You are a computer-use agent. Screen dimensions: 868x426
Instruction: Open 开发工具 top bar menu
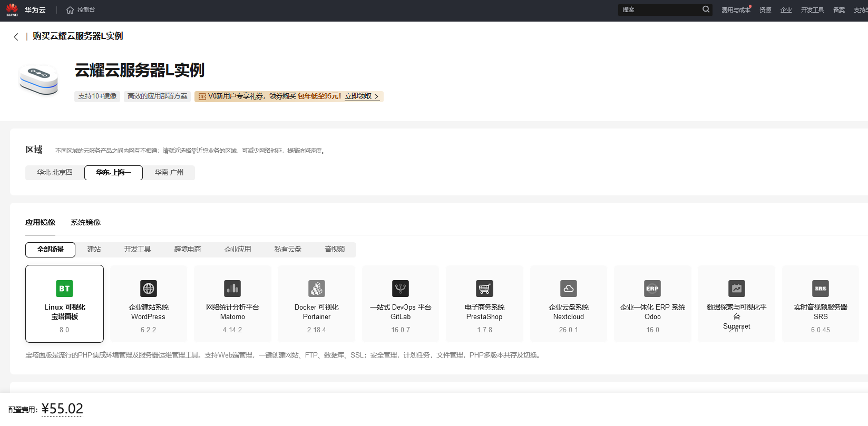tap(812, 10)
